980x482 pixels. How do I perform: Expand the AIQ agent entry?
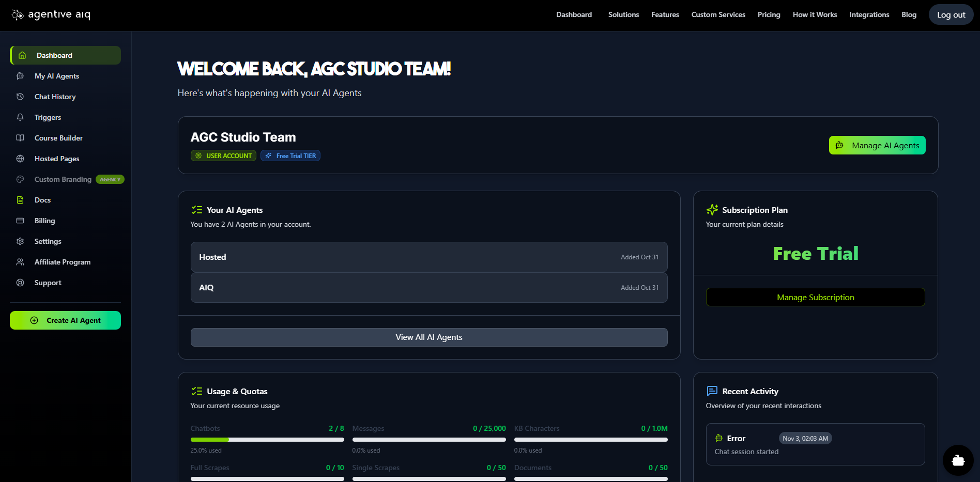coord(428,288)
